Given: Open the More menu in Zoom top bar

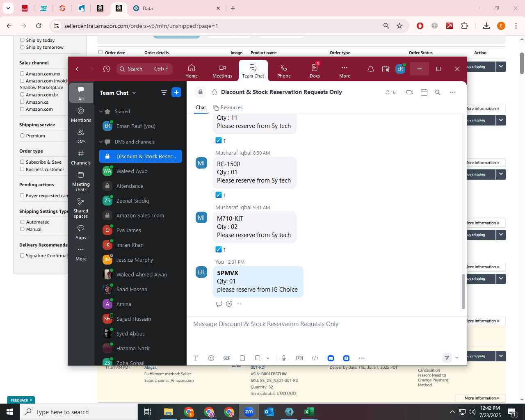Looking at the screenshot, I should tap(345, 71).
